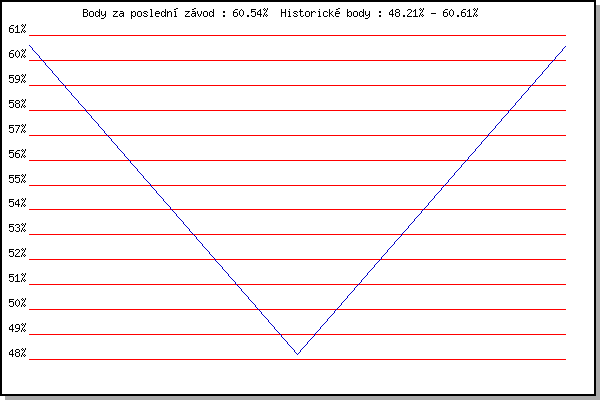Select the 48% y-axis label
This screenshot has width=600, height=400.
(x=17, y=353)
